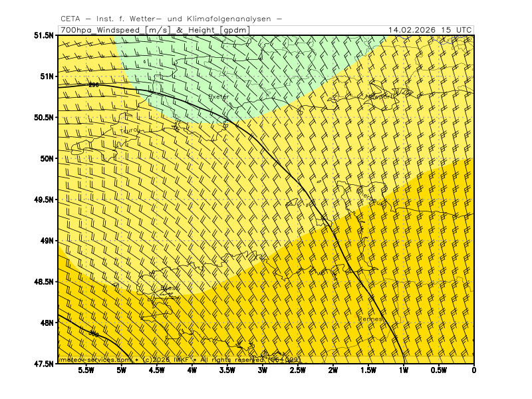Click the 5.5W longitude axis label
Screen dimensions: 532x399
[x=86, y=370]
